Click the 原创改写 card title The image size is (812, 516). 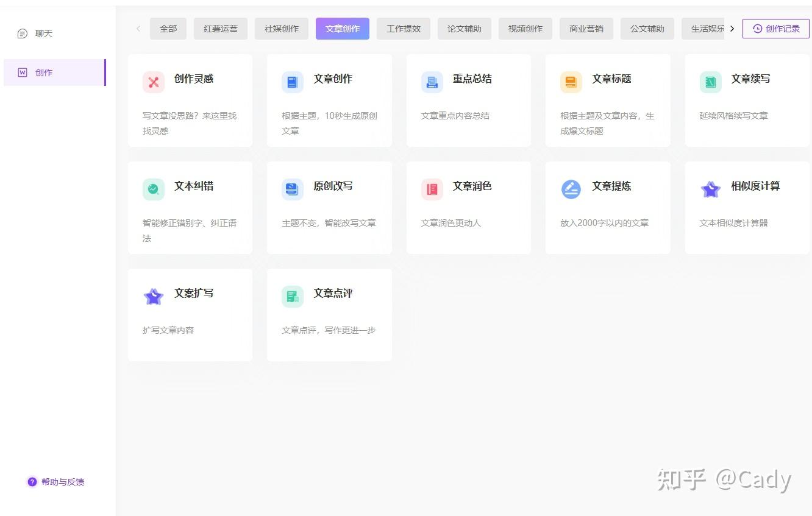[333, 186]
